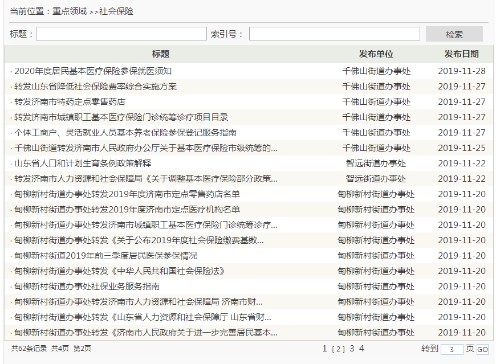500x364 pixels.
Task: Select date 2019-11-28 in first row
Action: (462, 71)
